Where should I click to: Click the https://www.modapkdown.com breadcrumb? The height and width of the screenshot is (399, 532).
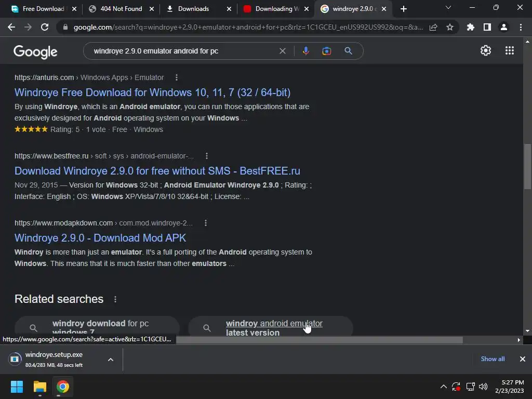pyautogui.click(x=63, y=223)
